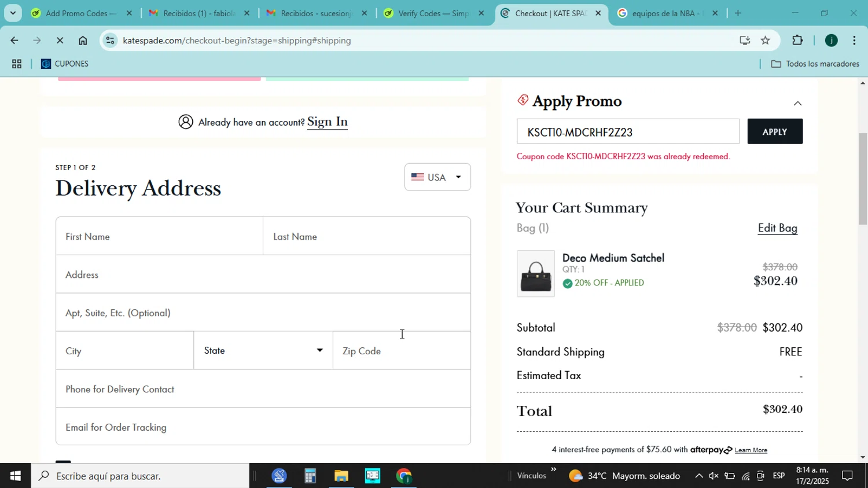The image size is (868, 488).
Task: Click the account user icon
Action: [x=186, y=122]
